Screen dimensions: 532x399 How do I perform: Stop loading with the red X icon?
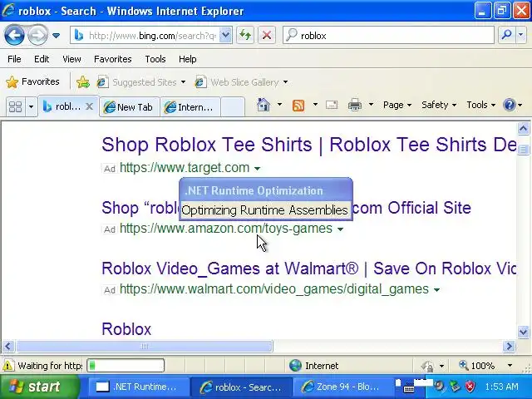click(x=267, y=35)
